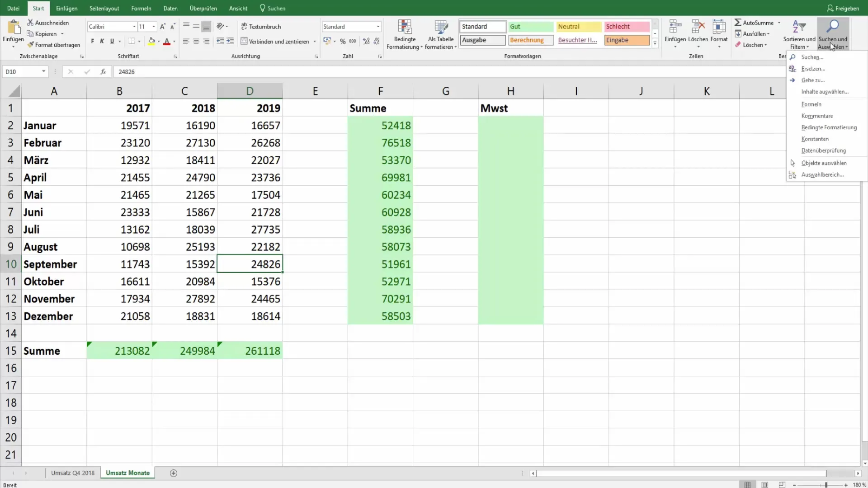The height and width of the screenshot is (488, 868).
Task: Click the Zellen Löschen icon
Action: tap(698, 27)
